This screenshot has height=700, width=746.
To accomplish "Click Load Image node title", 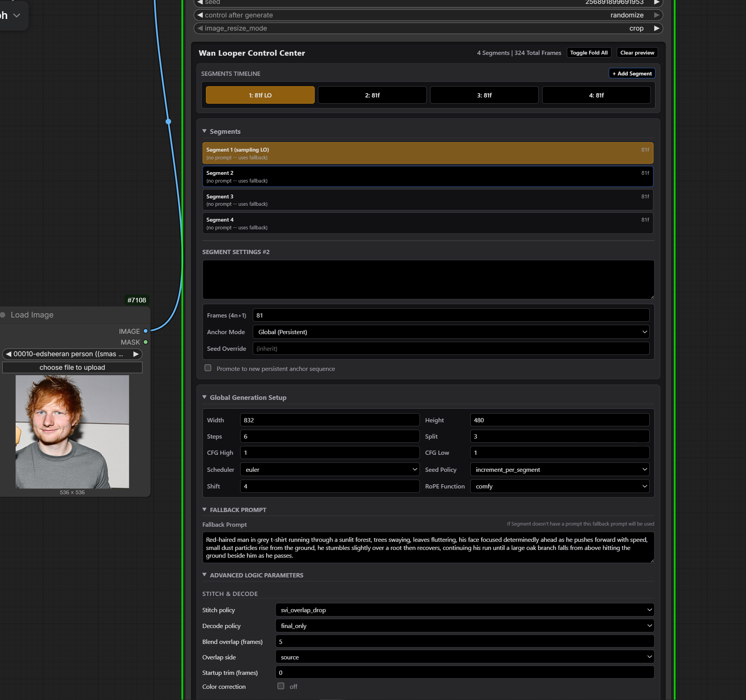I will coord(32,315).
